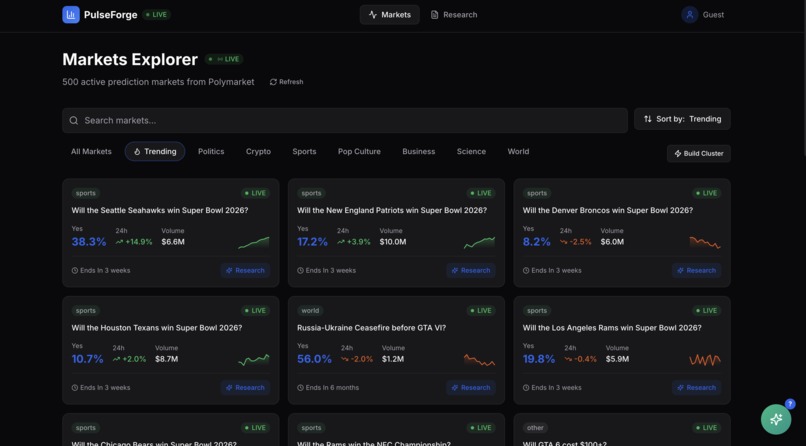Filter markets by World

518,152
